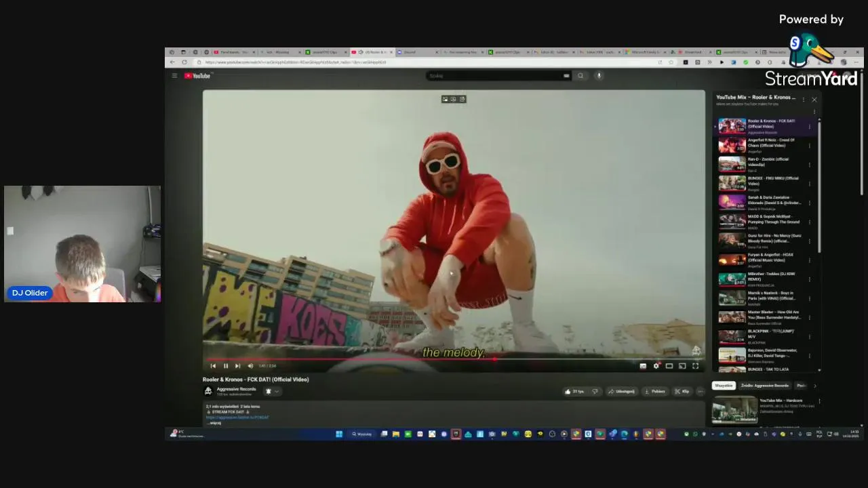The image size is (868, 488).
Task: Go back using the browser back arrow
Action: point(172,62)
